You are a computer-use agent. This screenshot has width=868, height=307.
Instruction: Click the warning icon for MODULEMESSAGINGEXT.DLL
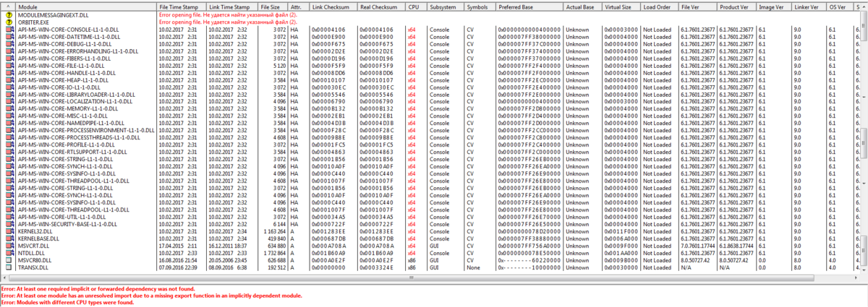click(9, 14)
